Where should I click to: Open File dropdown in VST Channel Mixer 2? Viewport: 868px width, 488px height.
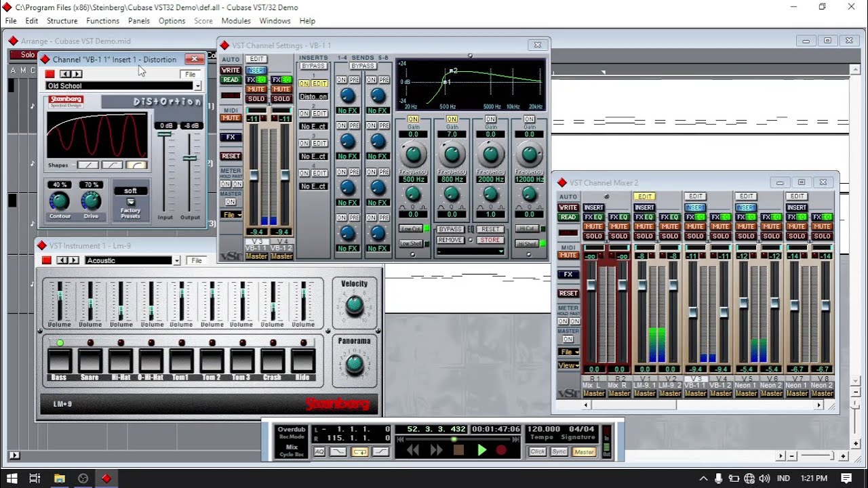tap(568, 352)
